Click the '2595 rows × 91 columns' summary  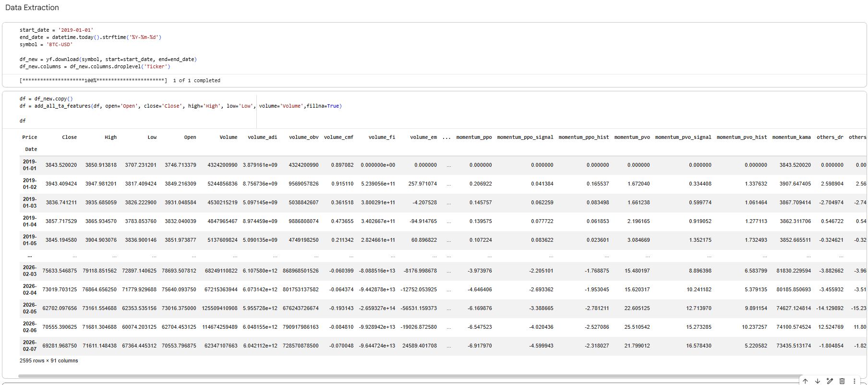click(x=48, y=360)
